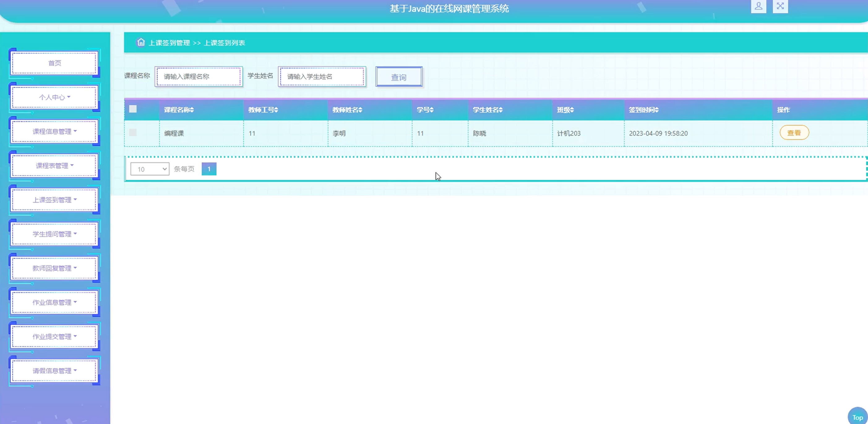Focus the 请输入学生姓名 input field
This screenshot has width=868, height=424.
click(x=322, y=76)
